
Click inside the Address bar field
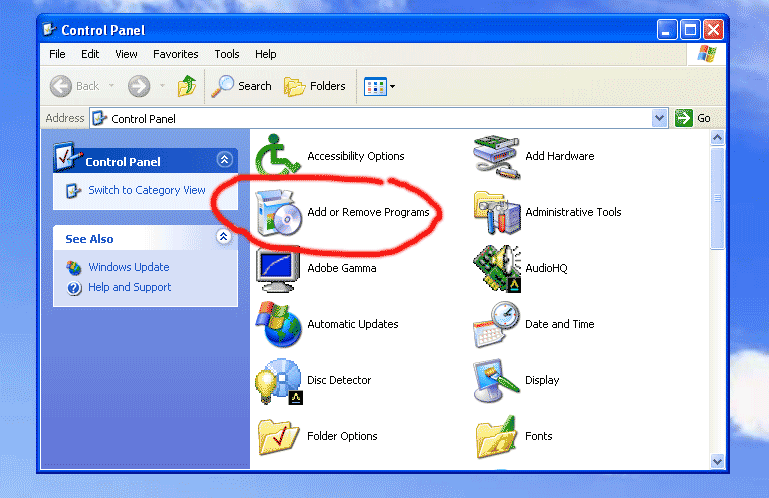tap(378, 118)
